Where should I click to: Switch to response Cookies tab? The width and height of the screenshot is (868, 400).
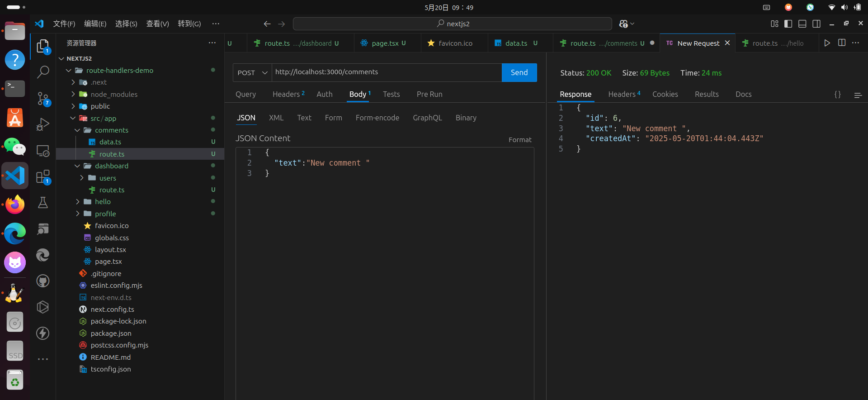pos(665,94)
